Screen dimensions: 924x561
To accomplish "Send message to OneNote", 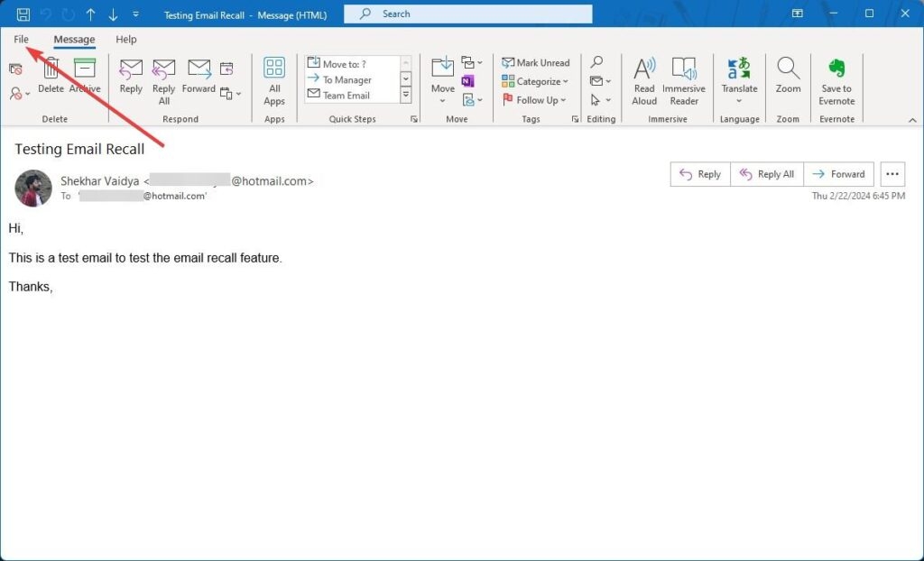I will coord(468,81).
